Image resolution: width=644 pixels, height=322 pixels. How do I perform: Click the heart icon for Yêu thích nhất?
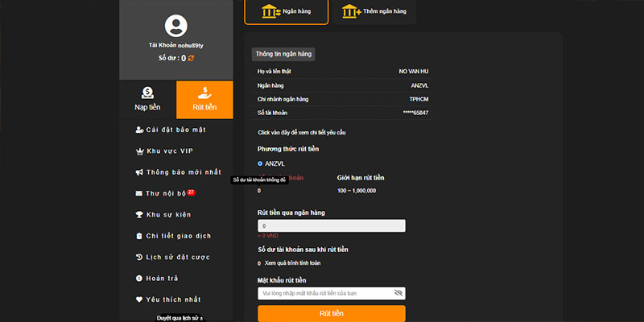tap(139, 299)
